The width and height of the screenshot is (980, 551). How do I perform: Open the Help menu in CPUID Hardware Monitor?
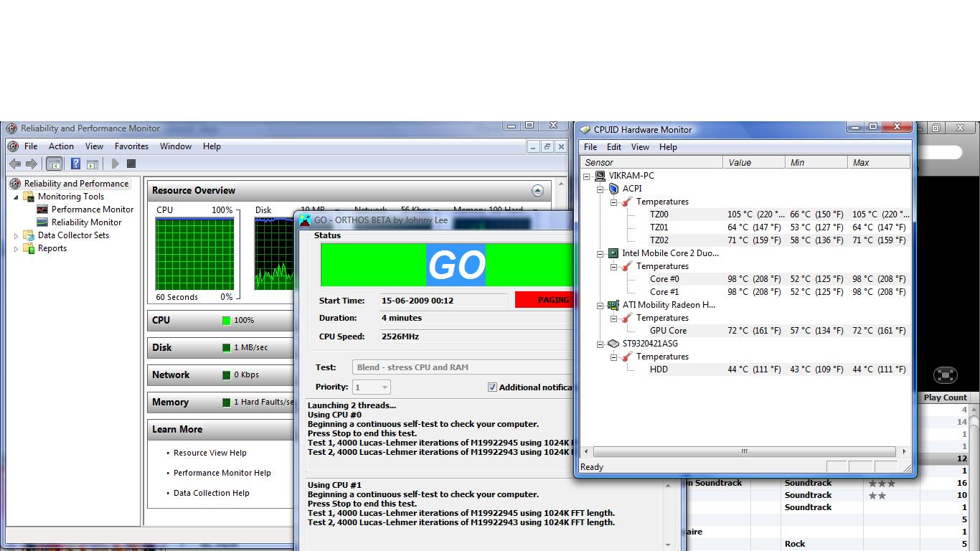[668, 147]
